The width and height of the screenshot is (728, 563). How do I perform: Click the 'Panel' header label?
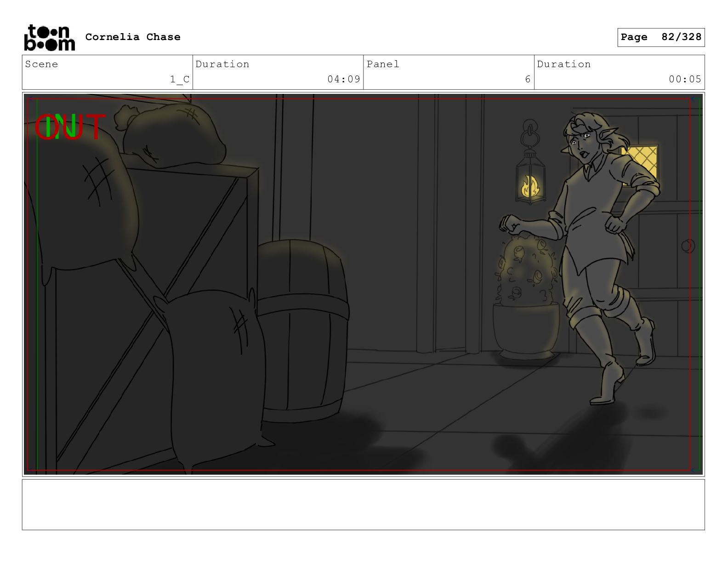point(383,64)
